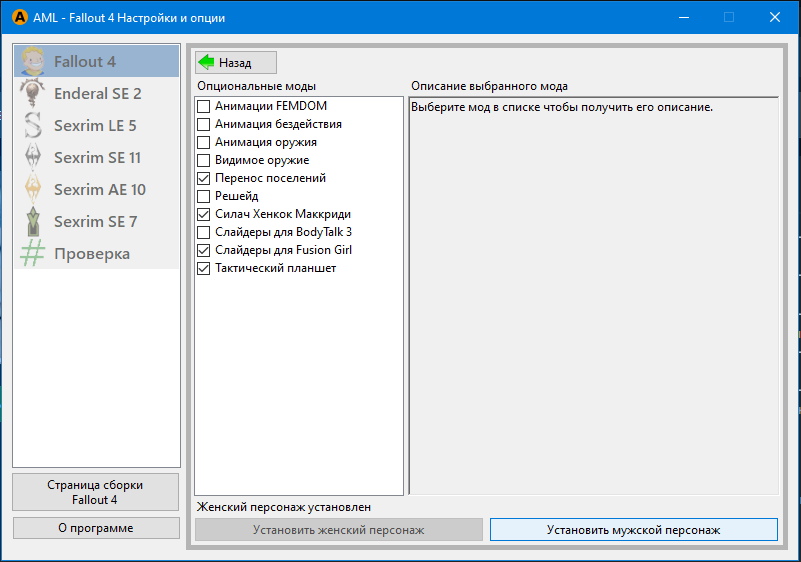Uncheck Силач Хенкок Маккриди mod
This screenshot has width=801, height=562.
204,214
